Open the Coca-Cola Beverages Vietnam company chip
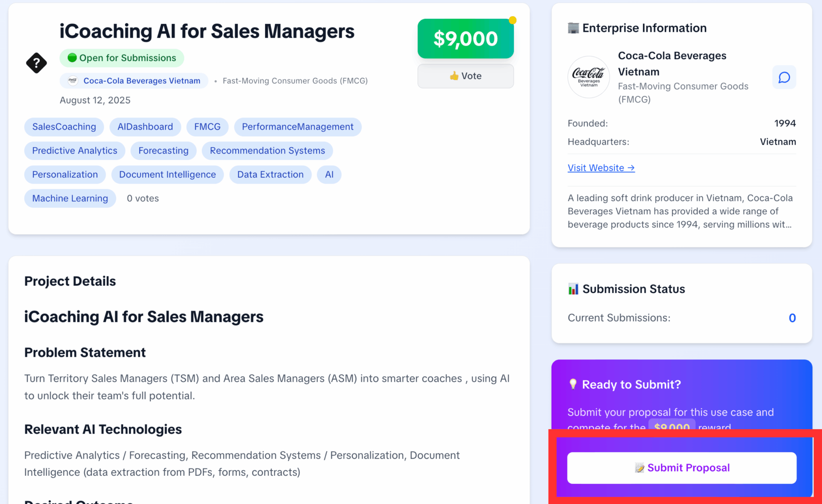Viewport: 822px width, 504px height. coord(134,81)
